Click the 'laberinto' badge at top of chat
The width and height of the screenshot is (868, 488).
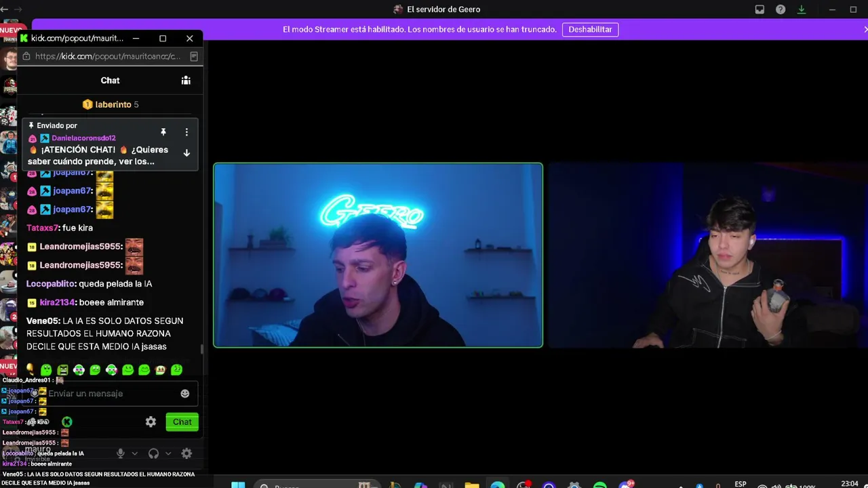(x=110, y=104)
